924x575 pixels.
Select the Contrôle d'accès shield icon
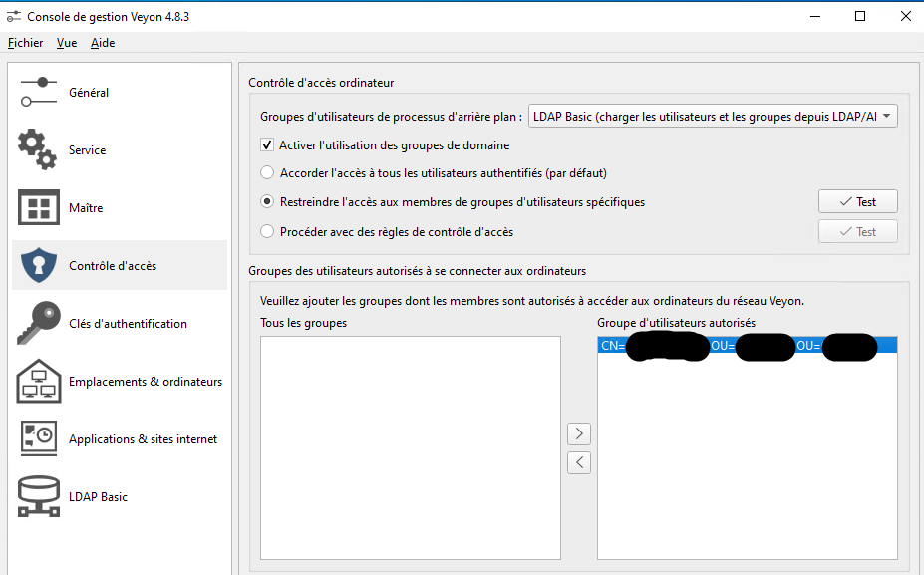pyautogui.click(x=39, y=265)
